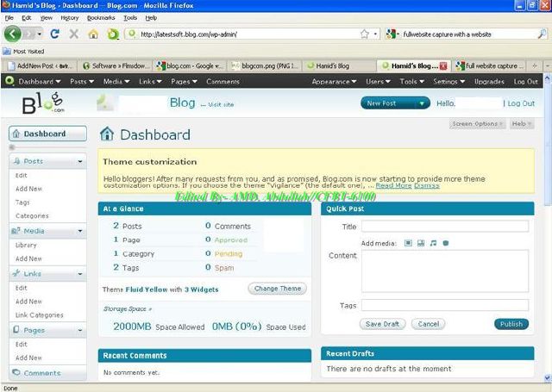
Task: Switch to the full website capture tab
Action: point(490,65)
